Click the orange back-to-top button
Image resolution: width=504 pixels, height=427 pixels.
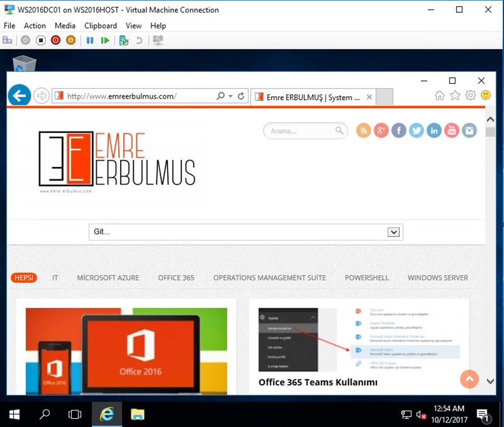point(469,379)
